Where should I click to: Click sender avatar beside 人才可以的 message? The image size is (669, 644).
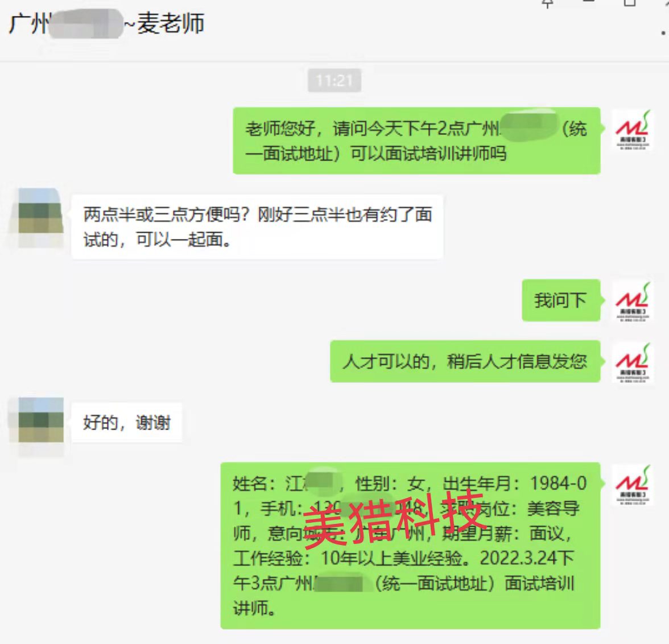pos(633,363)
